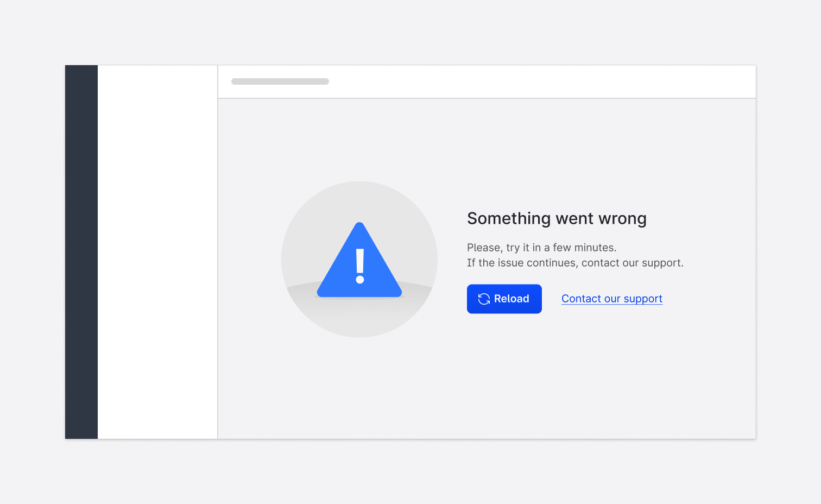Click the circular refresh icon inside Reload button
821x504 pixels.
click(485, 299)
